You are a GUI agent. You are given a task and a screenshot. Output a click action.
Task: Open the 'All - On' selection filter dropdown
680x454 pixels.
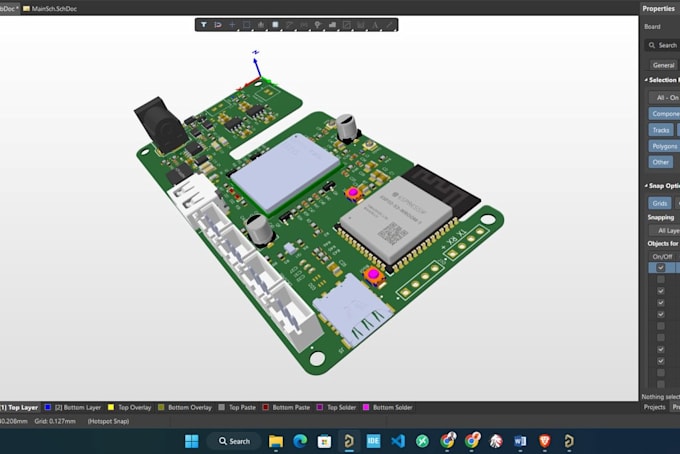(x=664, y=98)
